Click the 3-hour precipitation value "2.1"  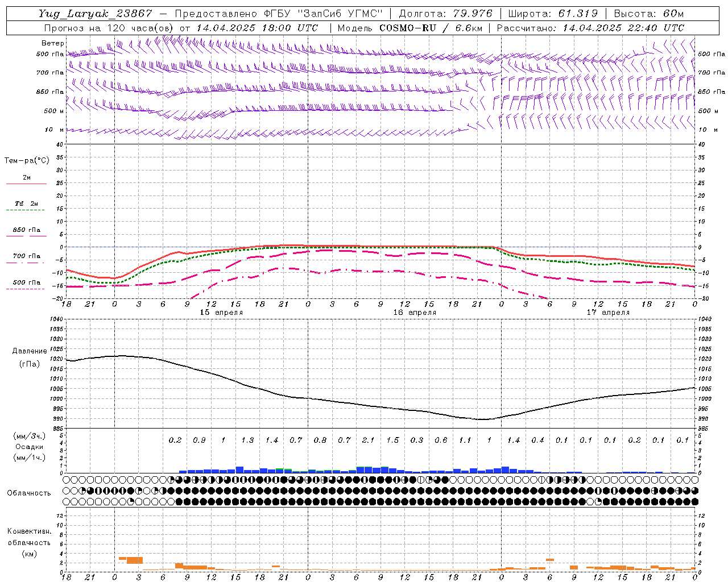tap(369, 440)
